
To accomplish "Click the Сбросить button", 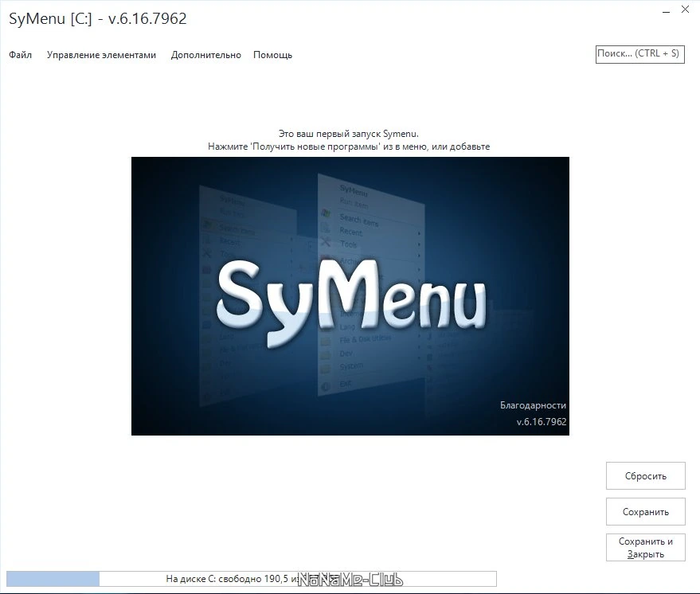I will coord(646,475).
